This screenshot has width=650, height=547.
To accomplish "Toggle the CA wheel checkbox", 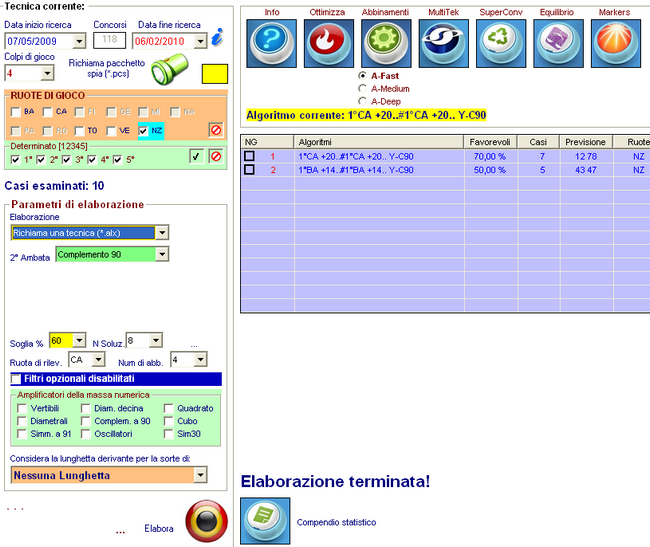I will point(48,112).
